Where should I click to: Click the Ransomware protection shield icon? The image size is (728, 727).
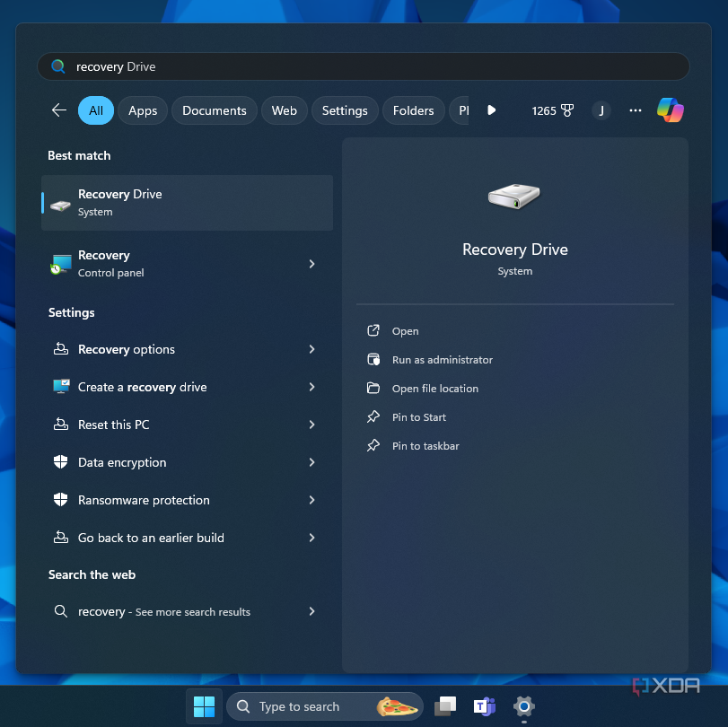61,499
